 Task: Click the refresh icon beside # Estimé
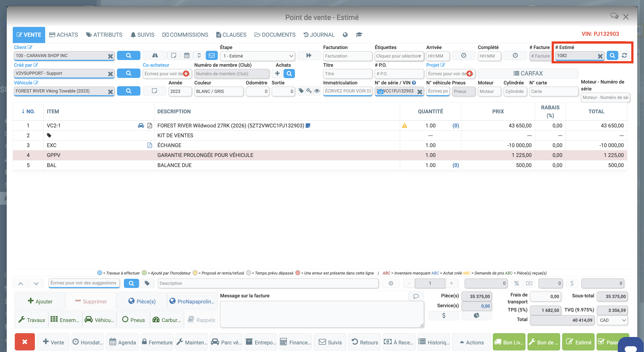pos(624,56)
